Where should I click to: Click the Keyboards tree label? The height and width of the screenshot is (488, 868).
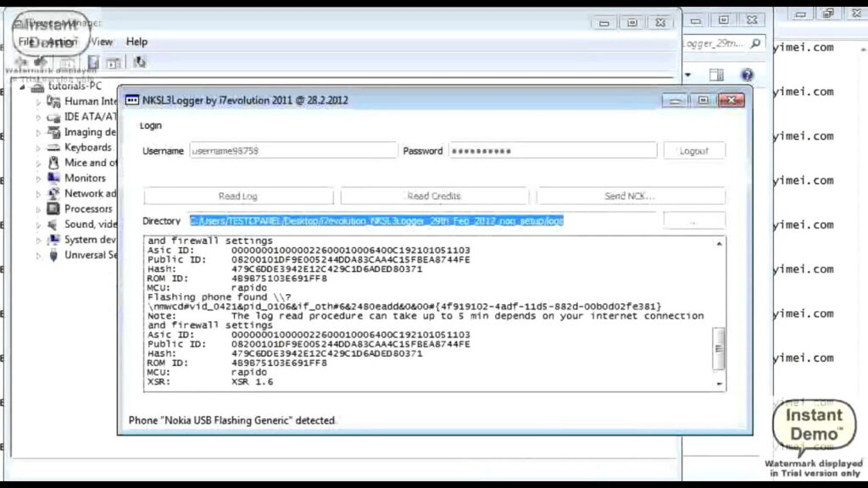coord(87,147)
